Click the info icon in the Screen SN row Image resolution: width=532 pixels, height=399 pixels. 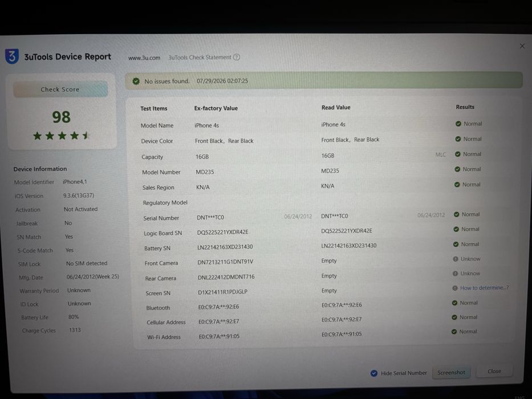pos(454,288)
